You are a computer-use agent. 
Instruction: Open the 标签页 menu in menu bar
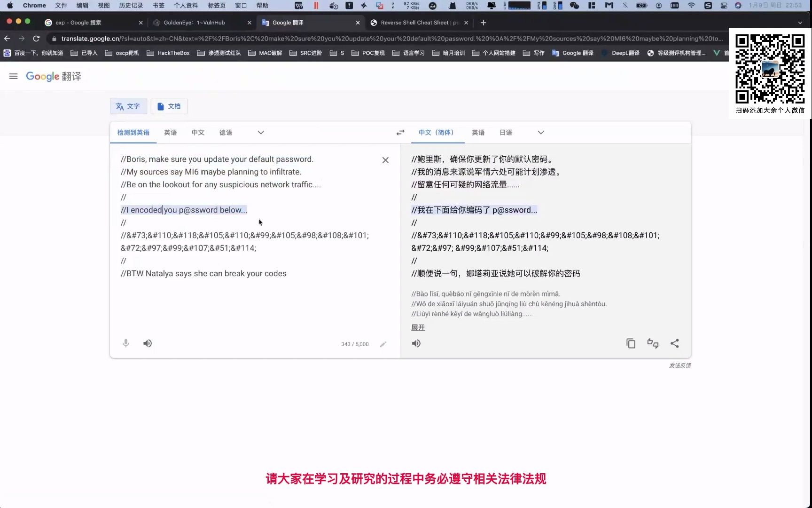(x=217, y=6)
